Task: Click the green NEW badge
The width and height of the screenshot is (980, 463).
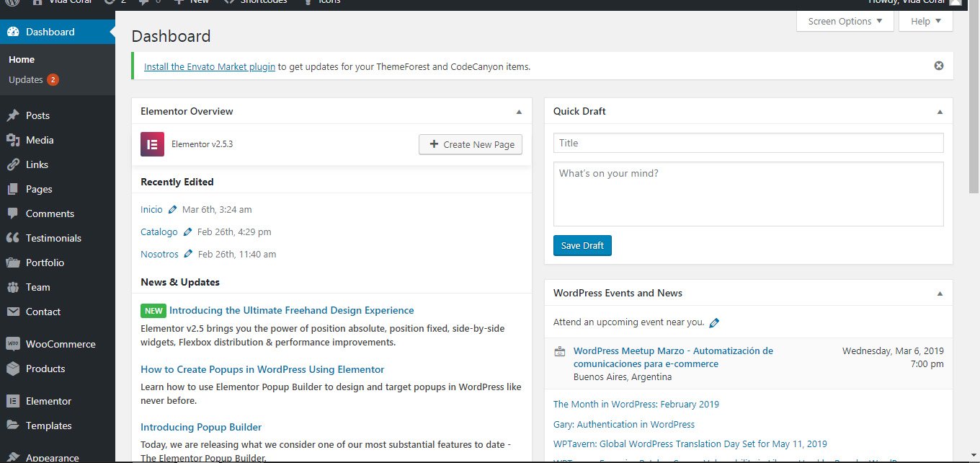Action: pyautogui.click(x=153, y=311)
